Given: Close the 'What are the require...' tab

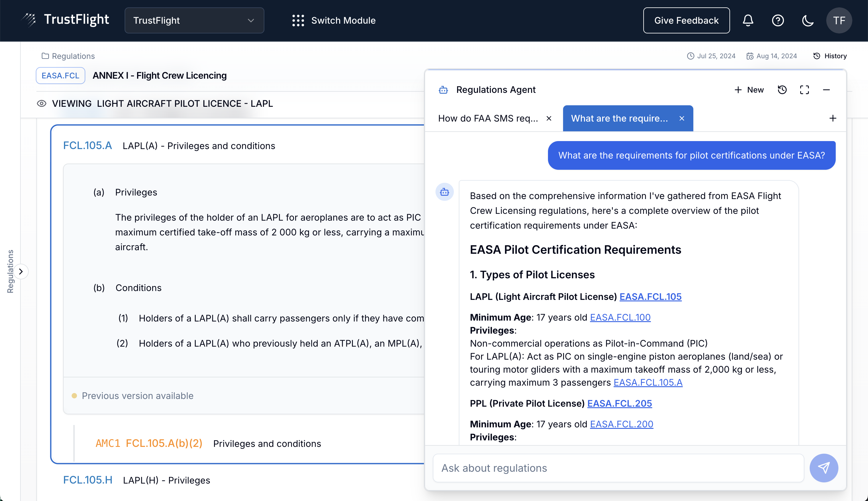Looking at the screenshot, I should pyautogui.click(x=682, y=118).
